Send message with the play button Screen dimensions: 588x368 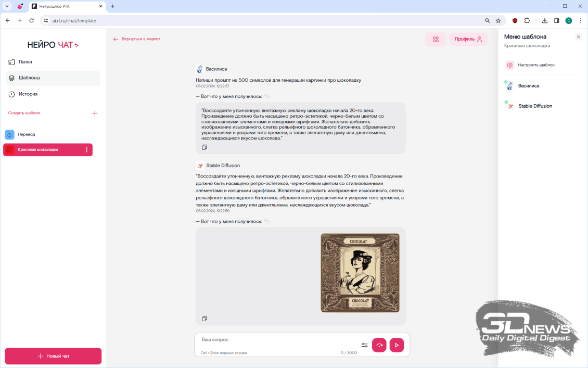[x=397, y=345]
